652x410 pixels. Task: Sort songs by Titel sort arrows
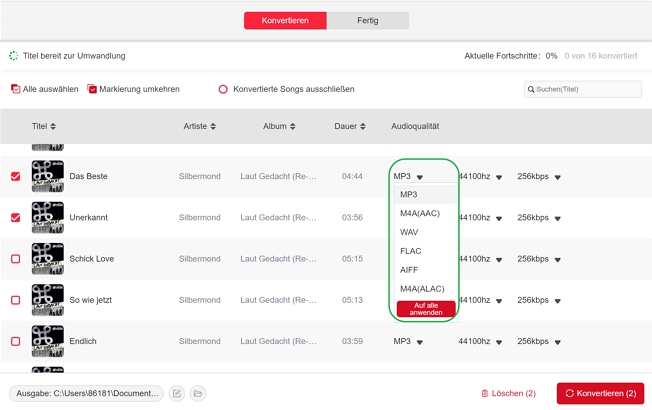[53, 127]
